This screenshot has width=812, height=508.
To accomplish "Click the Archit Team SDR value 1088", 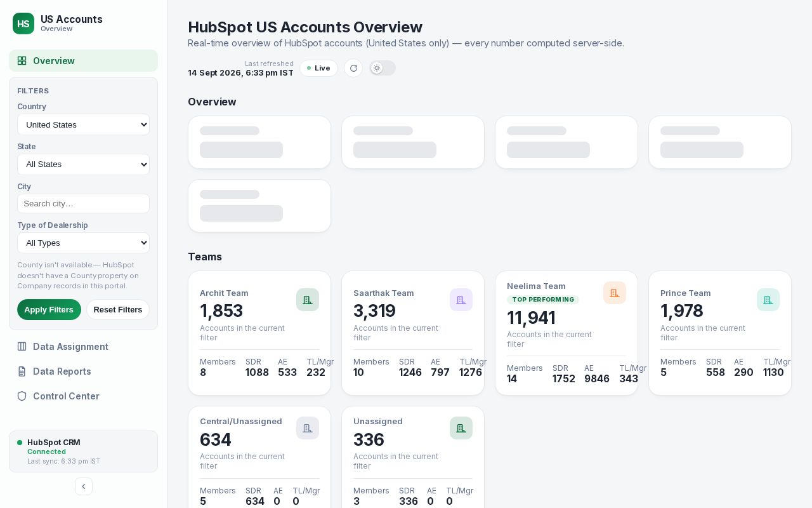I will coord(257,373).
